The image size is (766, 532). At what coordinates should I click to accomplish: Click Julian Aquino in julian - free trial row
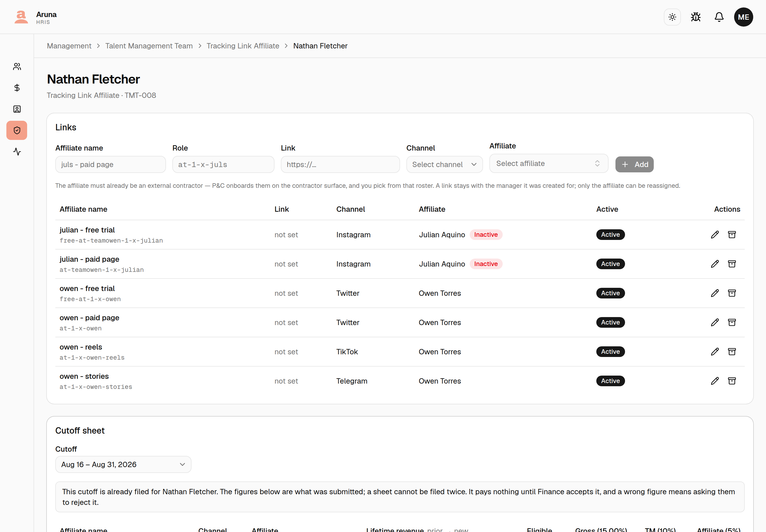click(442, 235)
